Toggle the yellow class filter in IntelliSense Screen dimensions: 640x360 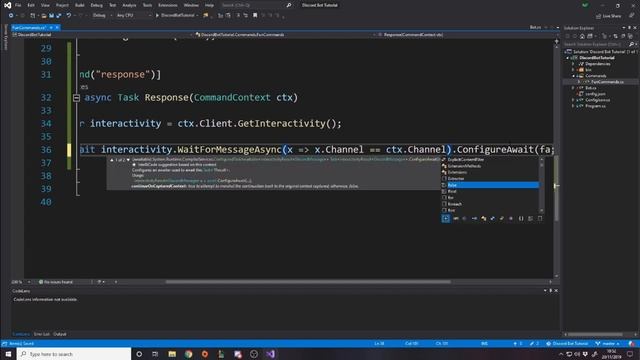tap(484, 219)
